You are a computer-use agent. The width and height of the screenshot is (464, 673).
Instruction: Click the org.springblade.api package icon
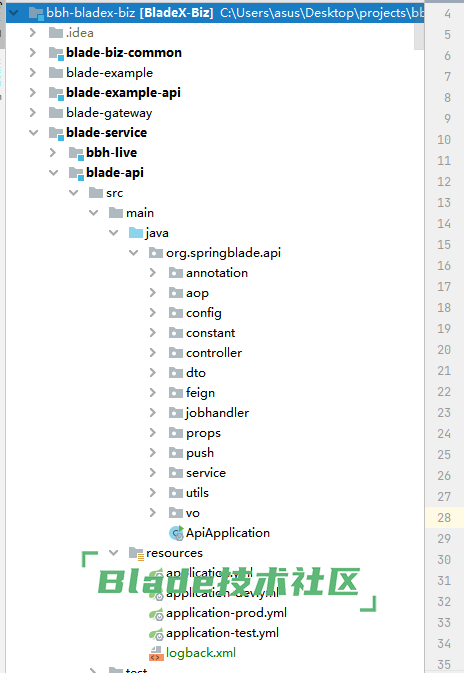156,253
